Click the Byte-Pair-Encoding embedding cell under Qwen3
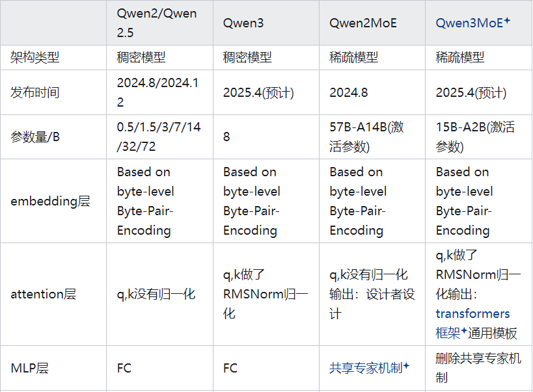 tap(266, 201)
